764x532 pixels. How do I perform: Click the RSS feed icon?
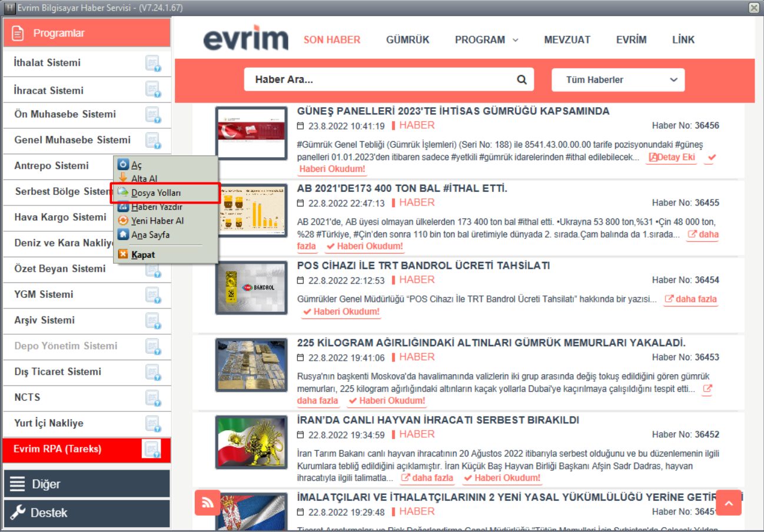(207, 503)
